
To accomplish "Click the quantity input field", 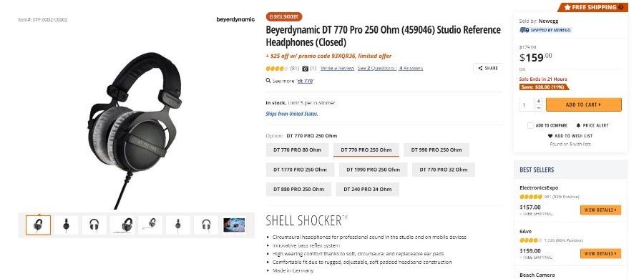I will (527, 104).
